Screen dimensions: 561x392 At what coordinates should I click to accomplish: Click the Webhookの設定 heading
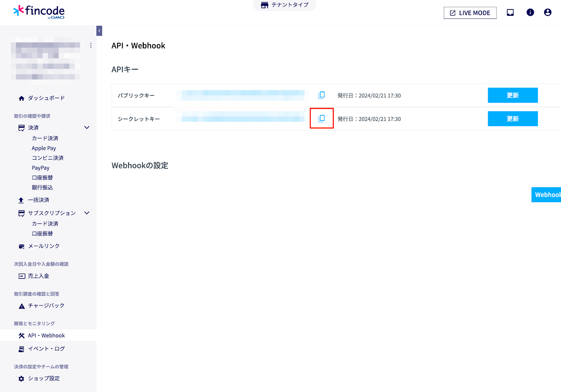click(140, 166)
